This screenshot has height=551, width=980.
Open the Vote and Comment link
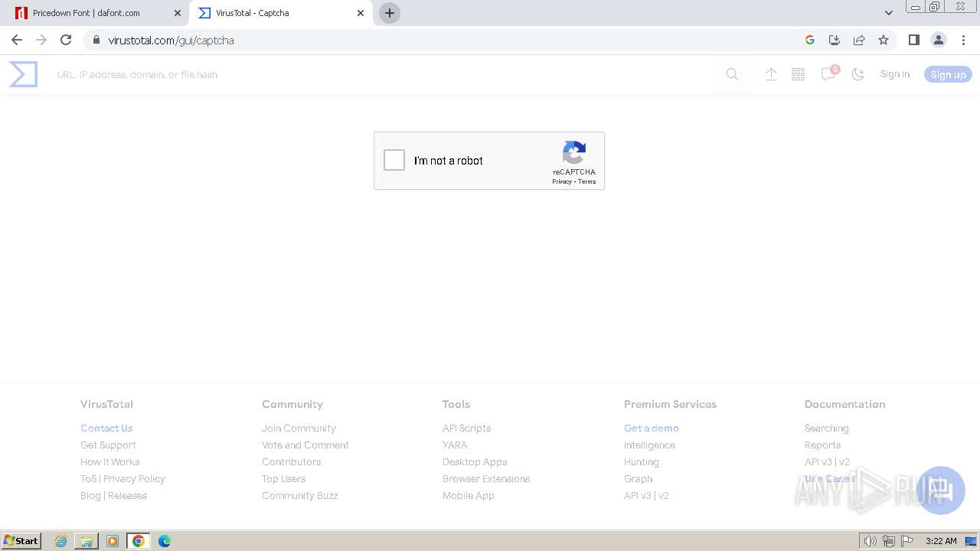coord(305,445)
